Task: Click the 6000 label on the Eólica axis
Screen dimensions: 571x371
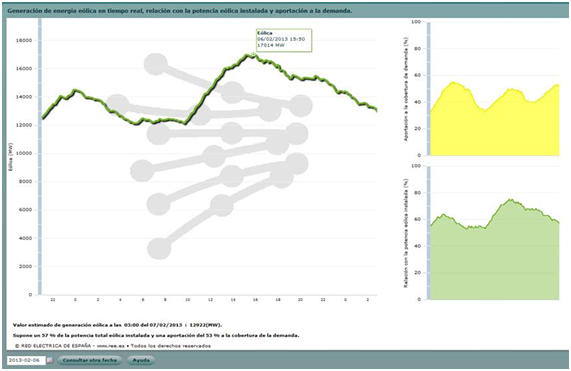Action: point(25,210)
